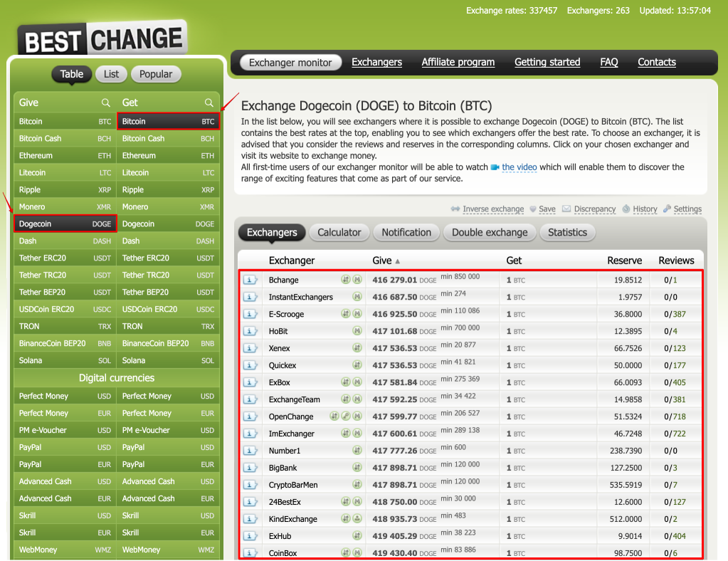Open info icon for ExHub row
728x561 pixels.
point(250,536)
